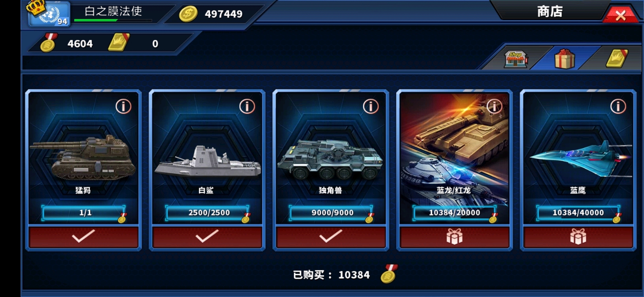This screenshot has width=644, height=297.
Task: Click the 独角兽 claimed checkmark button
Action: [x=331, y=237]
